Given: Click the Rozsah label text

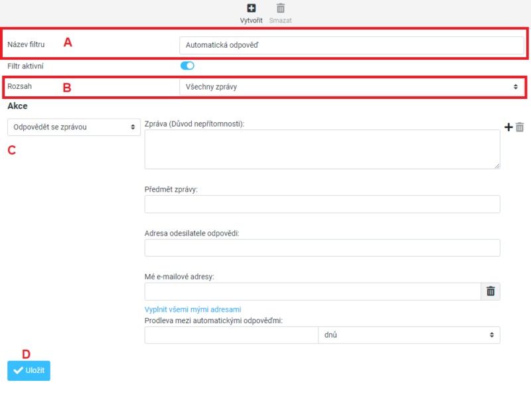Looking at the screenshot, I should point(19,86).
